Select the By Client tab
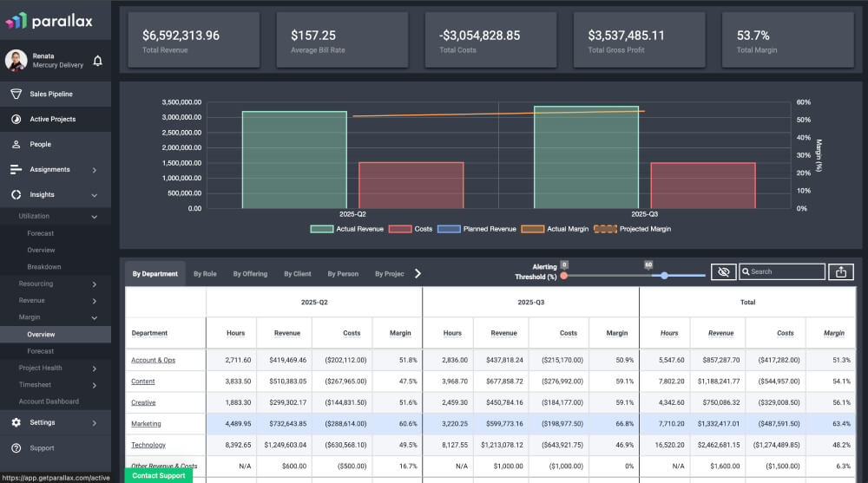The height and width of the screenshot is (483, 868). [x=297, y=274]
